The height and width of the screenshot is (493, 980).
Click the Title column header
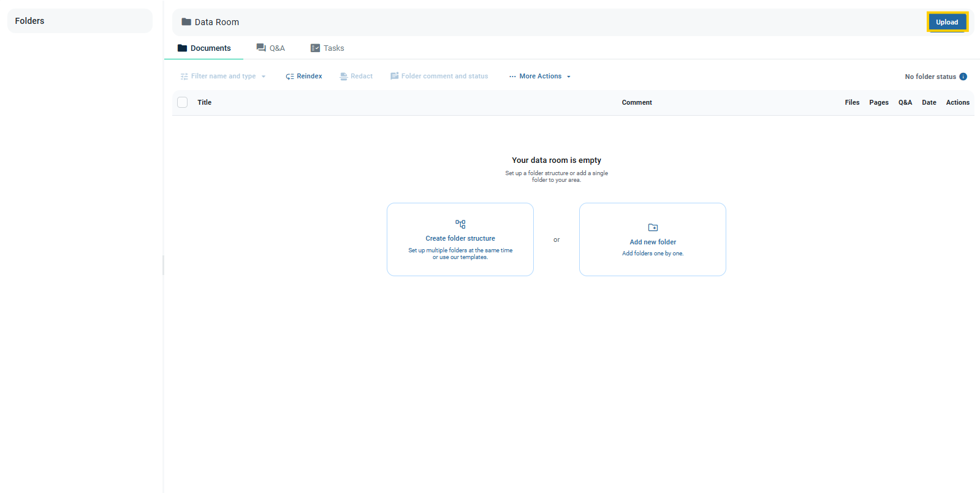click(204, 102)
